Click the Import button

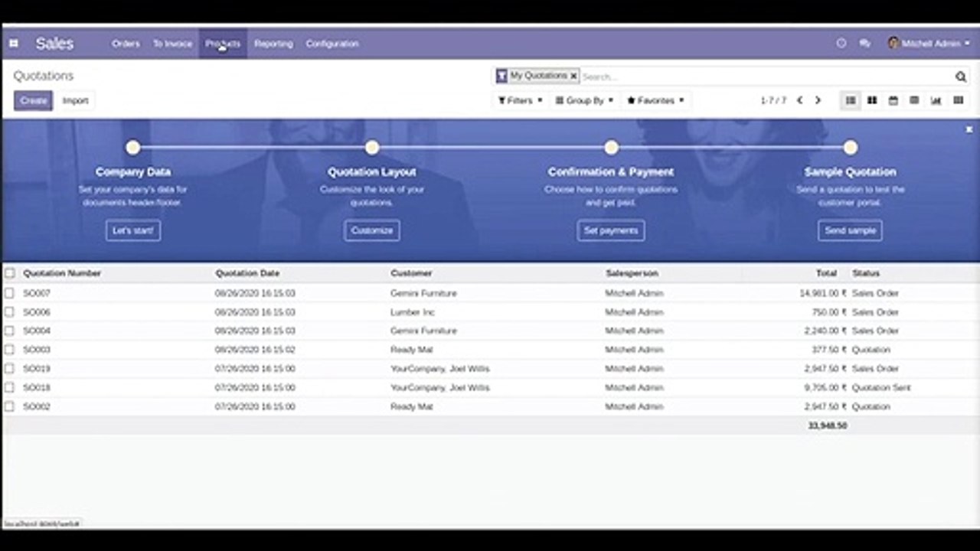click(x=75, y=100)
